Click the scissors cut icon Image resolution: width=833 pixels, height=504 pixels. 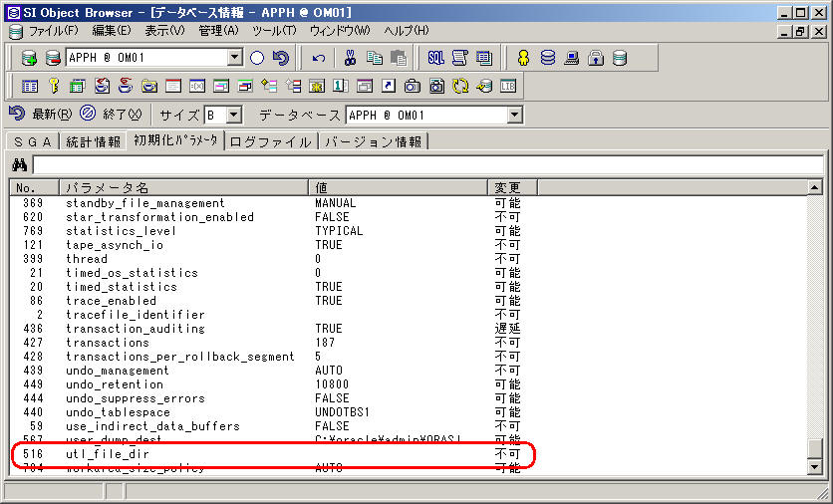coord(351,58)
